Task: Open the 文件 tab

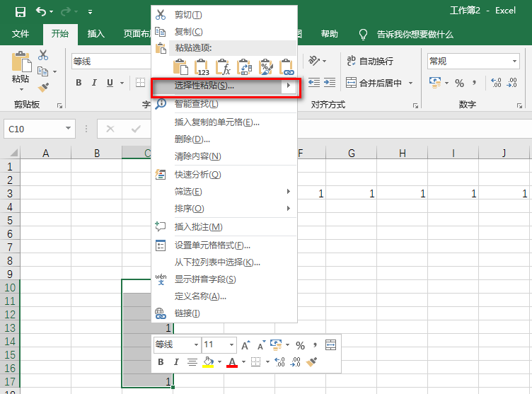Action: 21,34
